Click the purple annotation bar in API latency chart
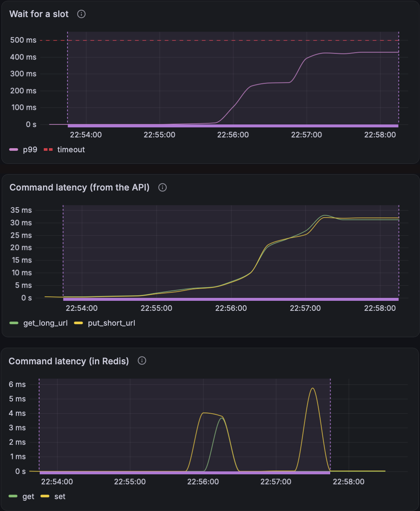 coord(231,299)
